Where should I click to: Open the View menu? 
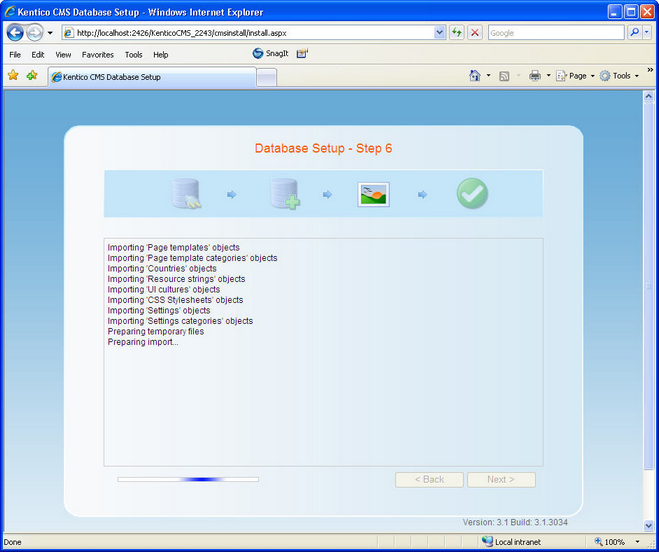point(63,55)
